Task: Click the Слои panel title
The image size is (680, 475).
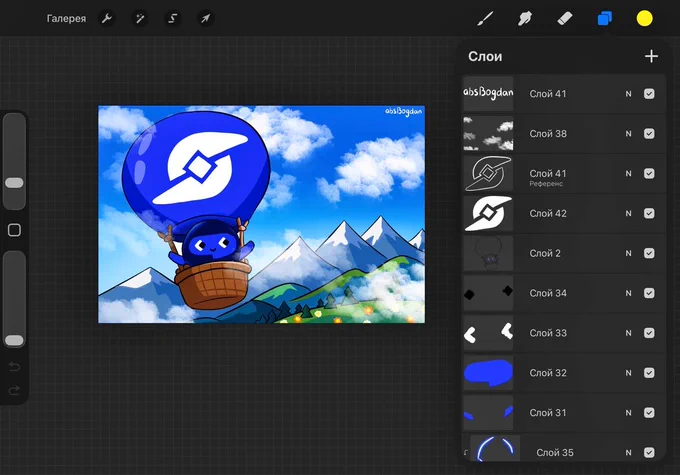Action: click(x=485, y=56)
